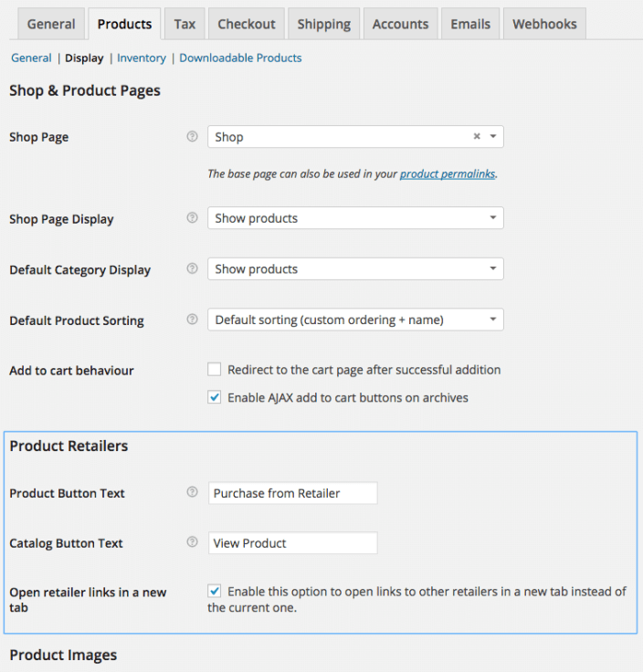Viewport: 643px width, 672px height.
Task: Expand the Default Category Display dropdown
Action: click(355, 269)
